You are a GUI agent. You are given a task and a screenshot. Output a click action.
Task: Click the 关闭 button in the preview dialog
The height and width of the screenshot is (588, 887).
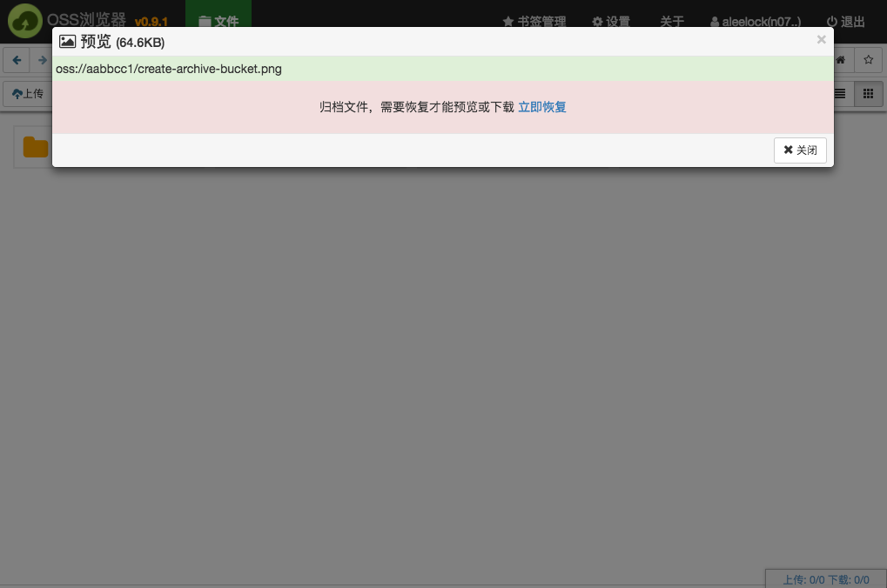pyautogui.click(x=799, y=150)
